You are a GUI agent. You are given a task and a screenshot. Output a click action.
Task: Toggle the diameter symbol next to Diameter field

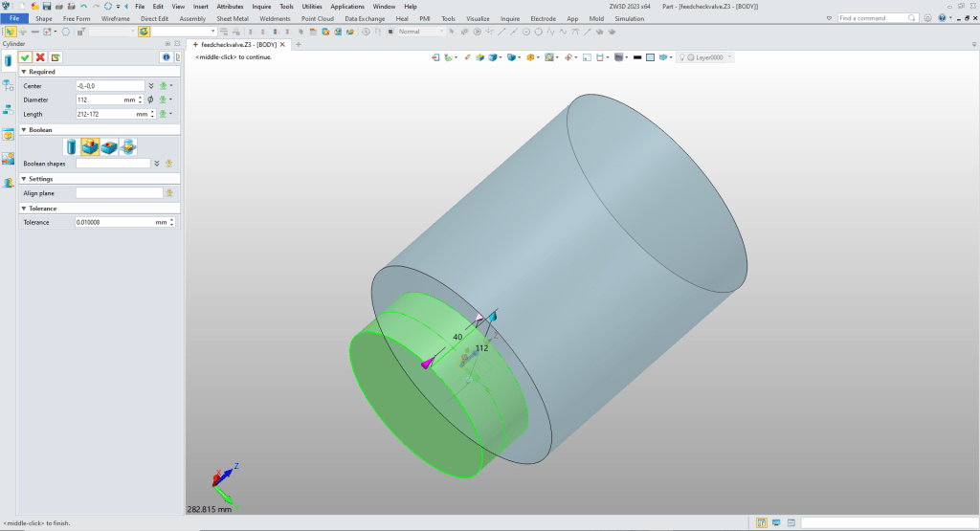tap(151, 100)
